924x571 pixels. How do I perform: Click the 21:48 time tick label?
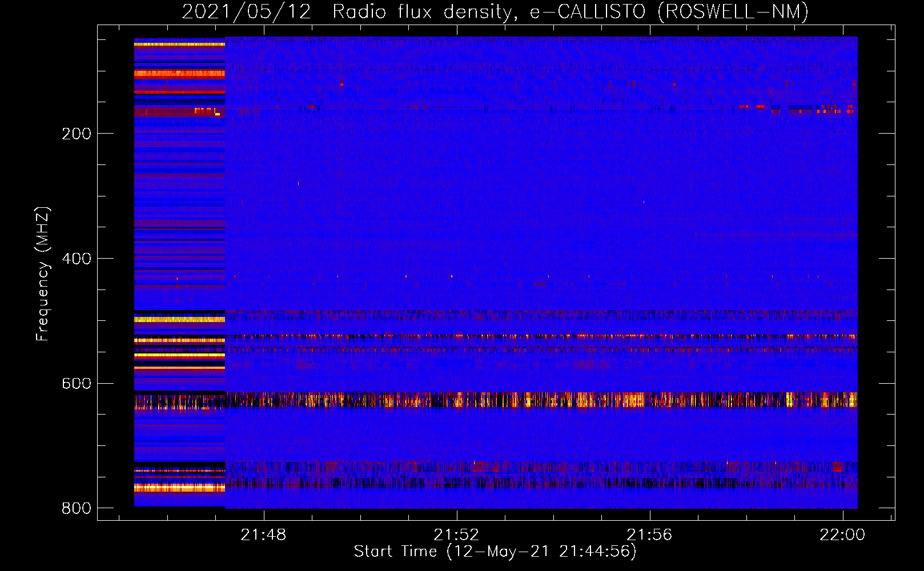tap(263, 535)
